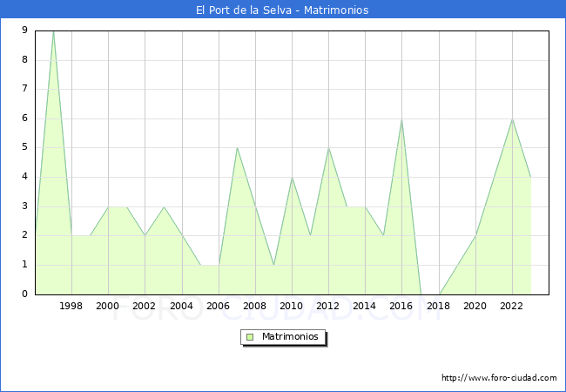
Task: Click the 2020 x-axis year label
Action: [x=475, y=307]
